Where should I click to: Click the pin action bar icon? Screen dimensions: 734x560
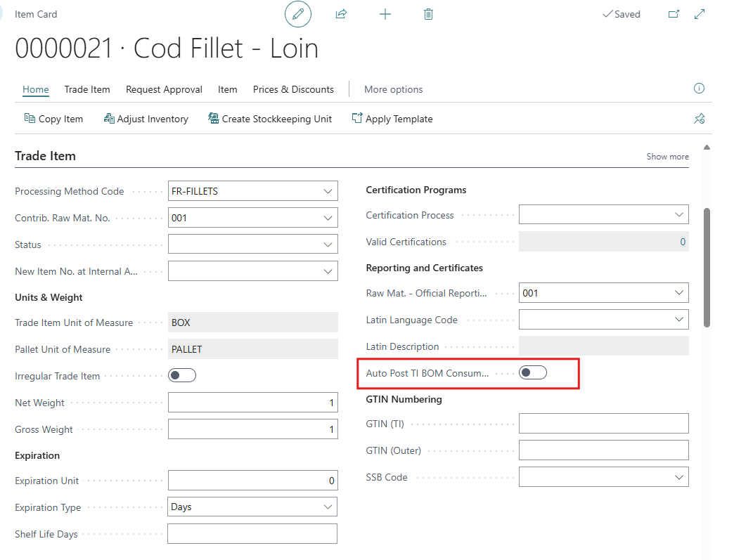(700, 119)
